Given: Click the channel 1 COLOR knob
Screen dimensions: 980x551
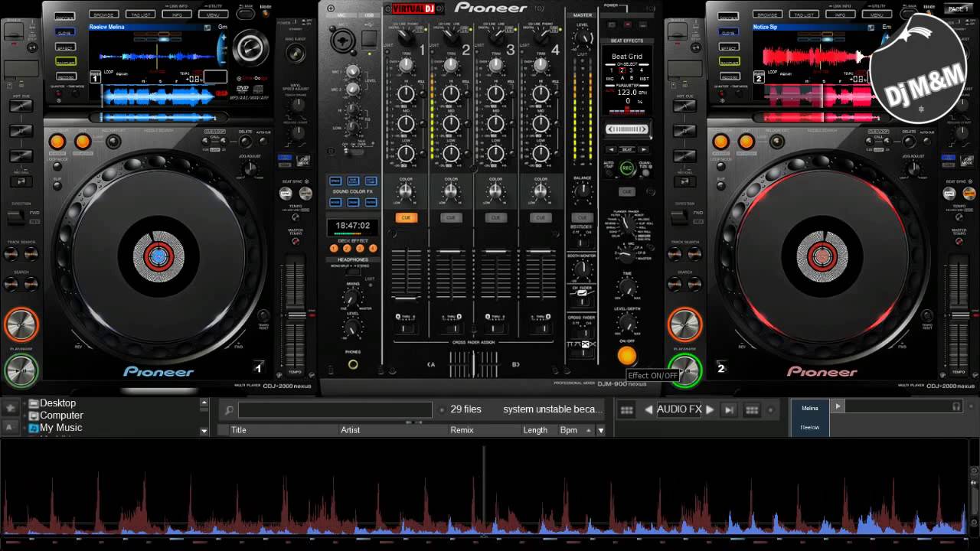Looking at the screenshot, I should pos(406,191).
